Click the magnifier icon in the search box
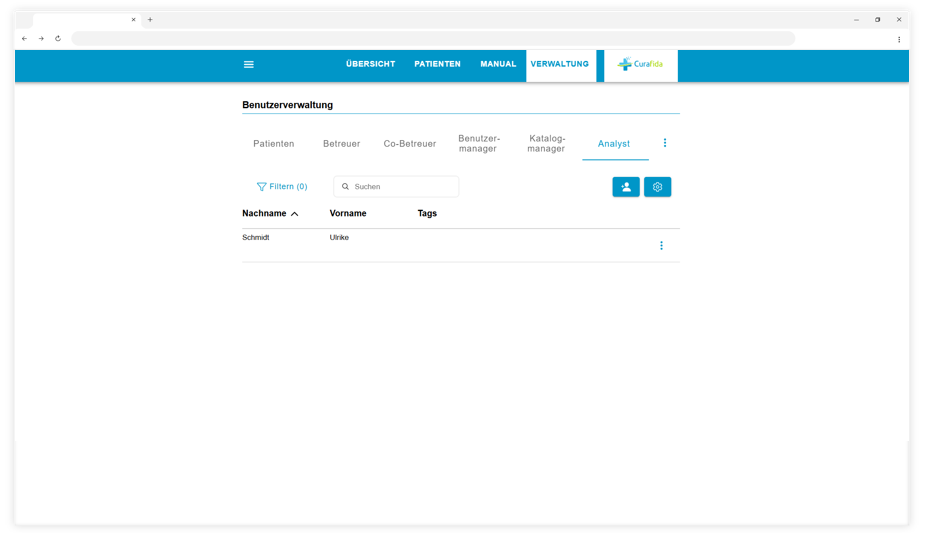The image size is (942, 533). (345, 187)
